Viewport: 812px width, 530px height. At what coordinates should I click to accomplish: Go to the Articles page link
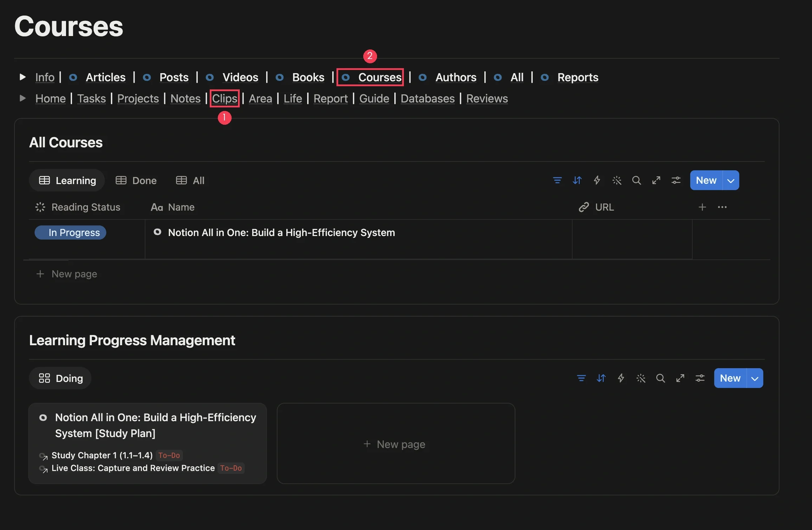(x=106, y=77)
